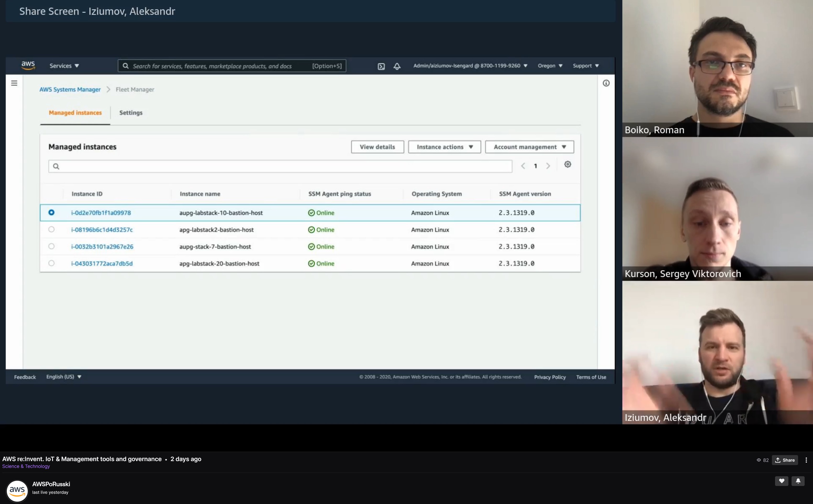The height and width of the screenshot is (504, 813).
Task: Focus the AWS services search field
Action: coord(232,66)
